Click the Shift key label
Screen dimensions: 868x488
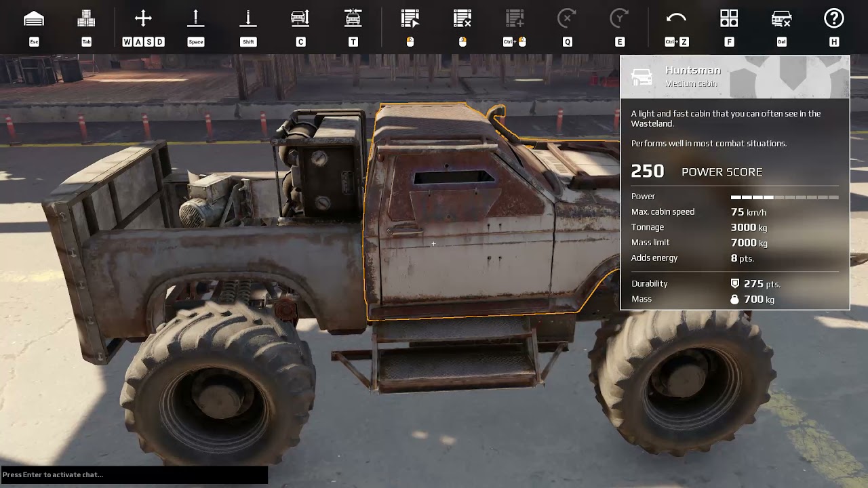[x=248, y=42]
